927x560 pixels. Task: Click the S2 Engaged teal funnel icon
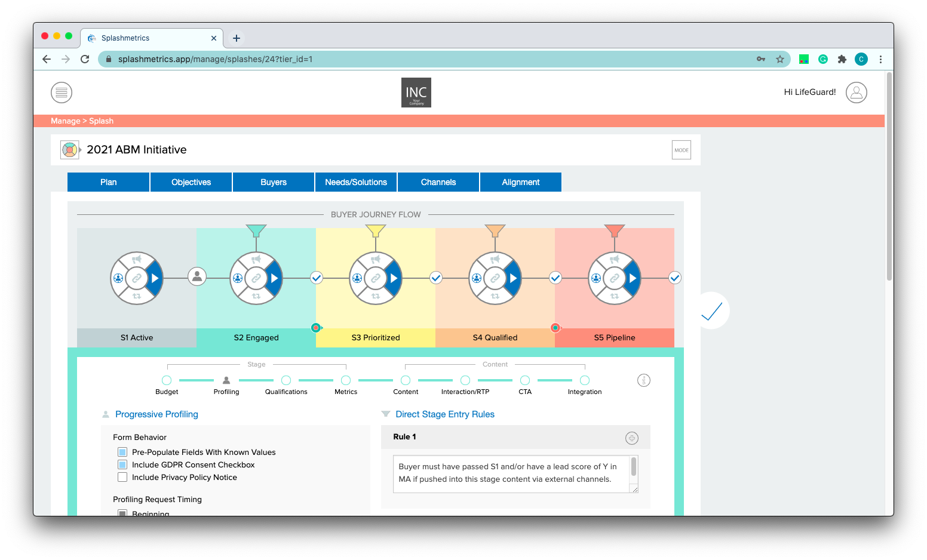click(256, 230)
